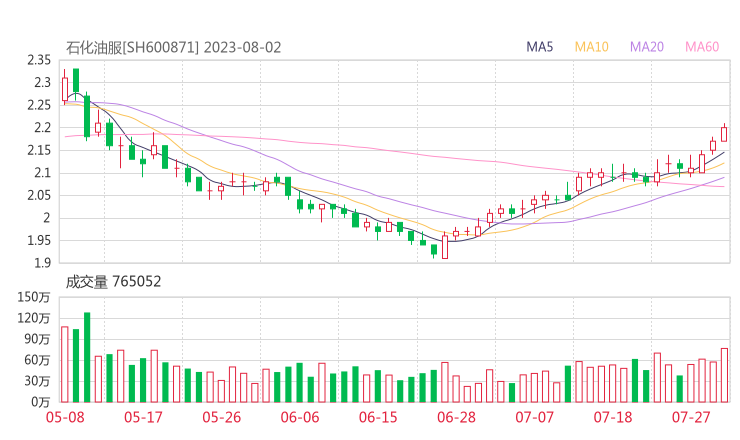
Task: Select the lowest red candlestick near 1.9
Action: (x=445, y=246)
